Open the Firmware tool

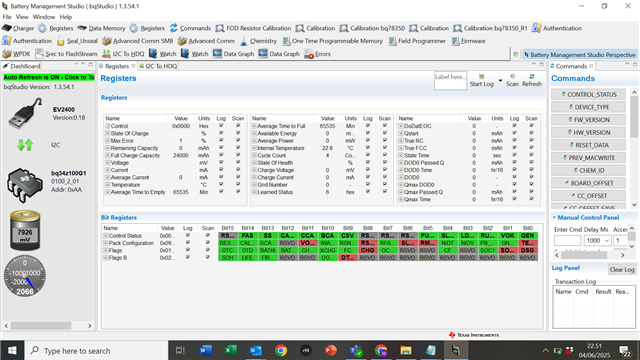[468, 41]
